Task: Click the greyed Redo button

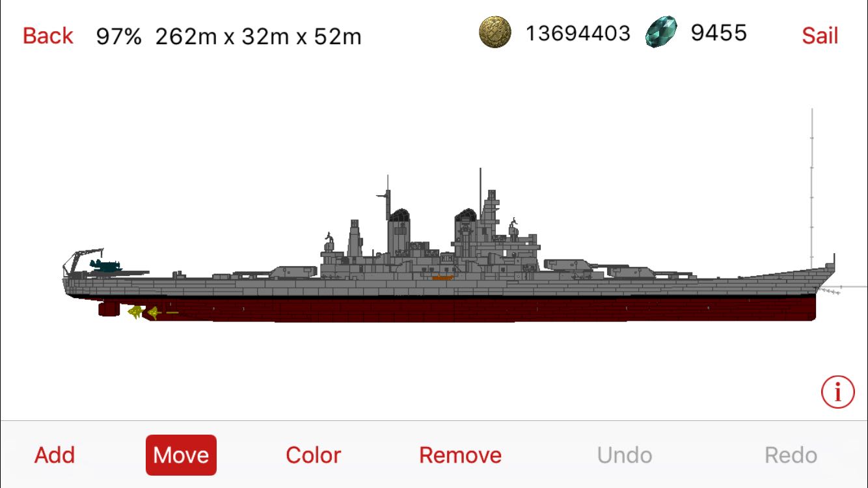Action: [x=791, y=455]
